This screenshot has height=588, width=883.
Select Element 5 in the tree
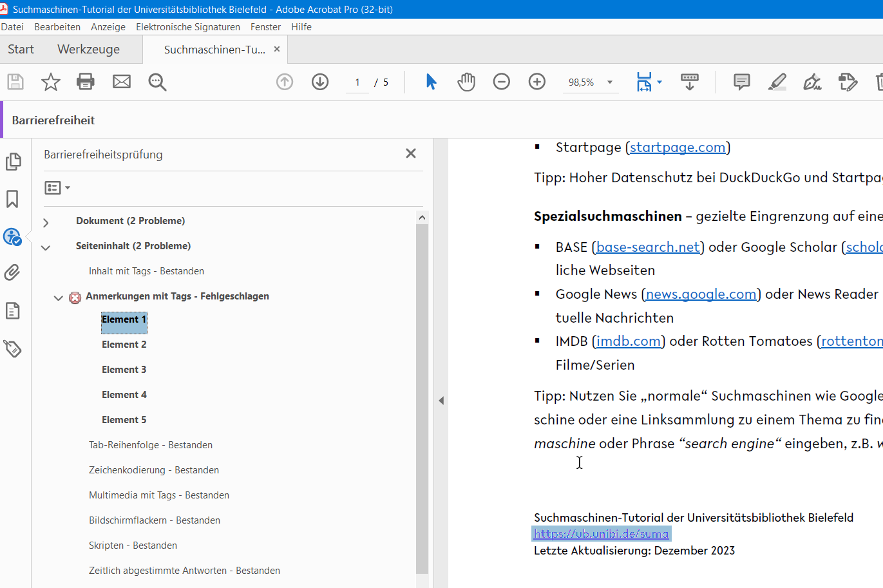coord(124,420)
